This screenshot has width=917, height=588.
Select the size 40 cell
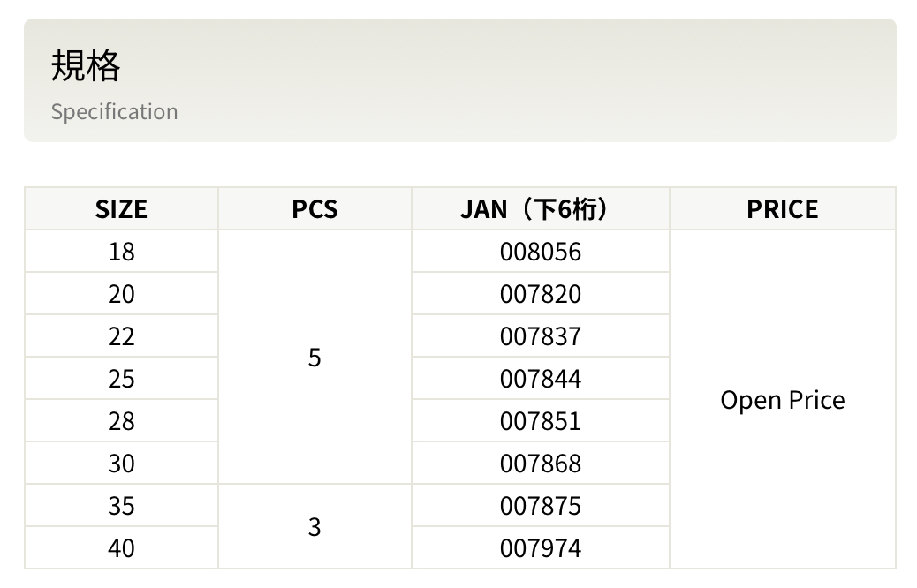tap(121, 548)
